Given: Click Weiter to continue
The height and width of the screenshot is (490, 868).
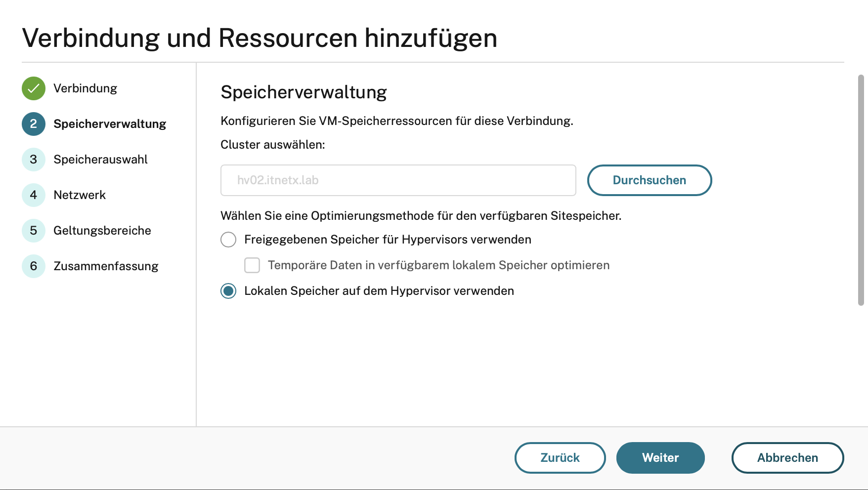Looking at the screenshot, I should [660, 458].
